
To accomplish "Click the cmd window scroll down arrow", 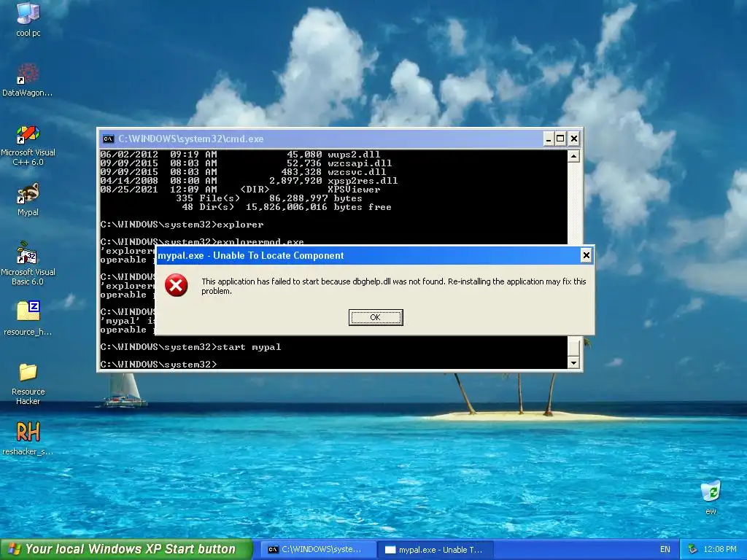I will click(x=573, y=363).
